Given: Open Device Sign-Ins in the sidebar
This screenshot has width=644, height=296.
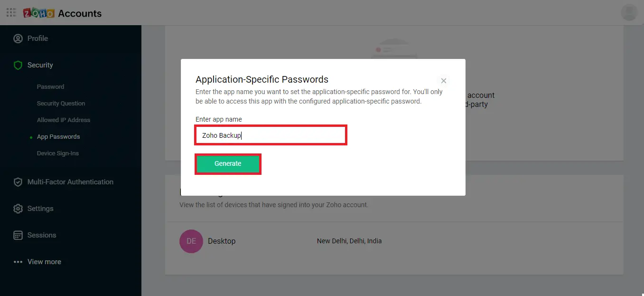Looking at the screenshot, I should [x=58, y=153].
